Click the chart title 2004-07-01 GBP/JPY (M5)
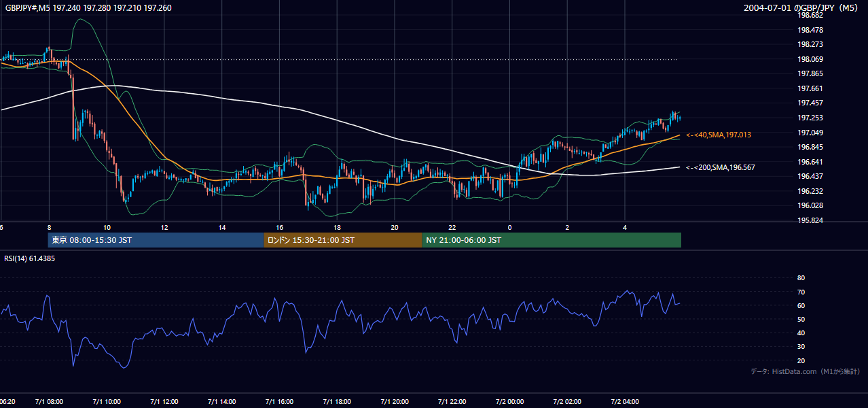 (801, 7)
